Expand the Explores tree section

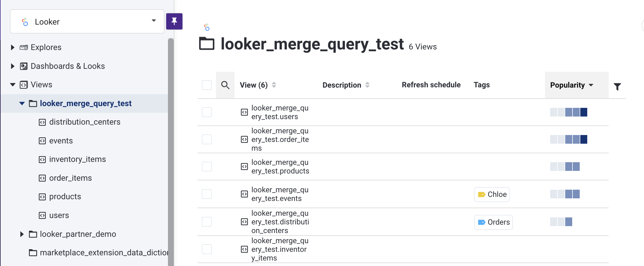(12, 47)
